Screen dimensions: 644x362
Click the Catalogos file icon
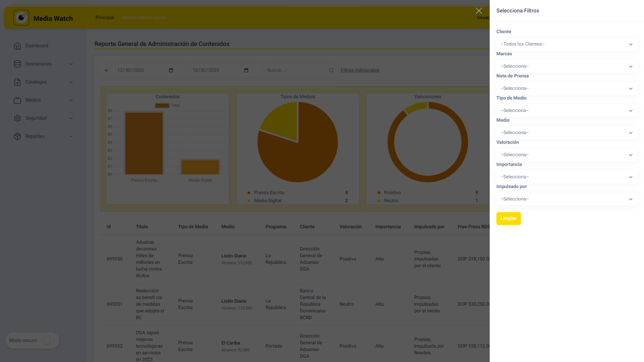point(17,82)
